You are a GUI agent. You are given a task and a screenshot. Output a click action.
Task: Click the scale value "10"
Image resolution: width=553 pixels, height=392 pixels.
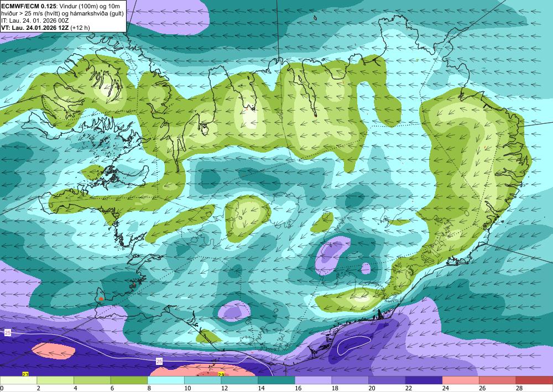coord(187,389)
